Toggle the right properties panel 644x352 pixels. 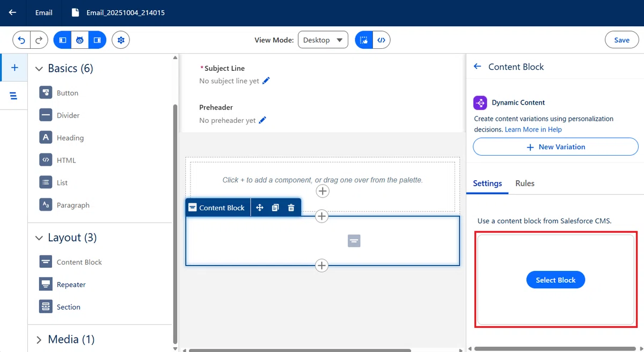tap(97, 40)
